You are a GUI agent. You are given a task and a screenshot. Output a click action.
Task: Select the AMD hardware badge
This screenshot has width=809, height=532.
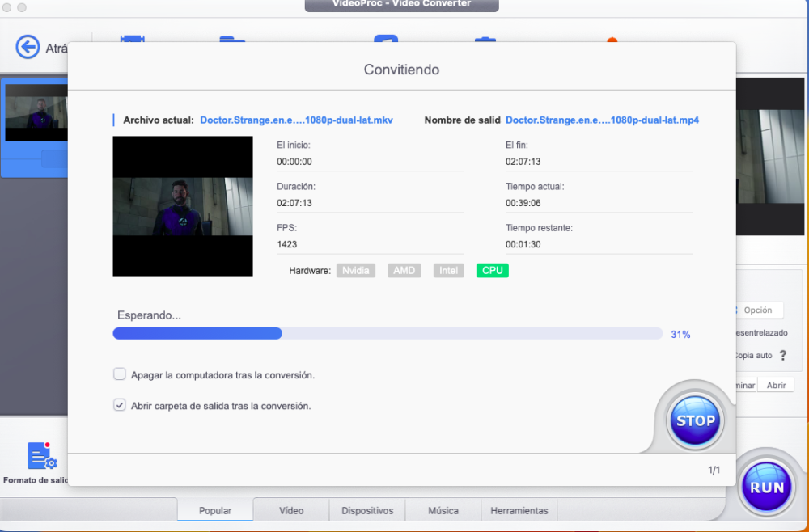coord(404,271)
